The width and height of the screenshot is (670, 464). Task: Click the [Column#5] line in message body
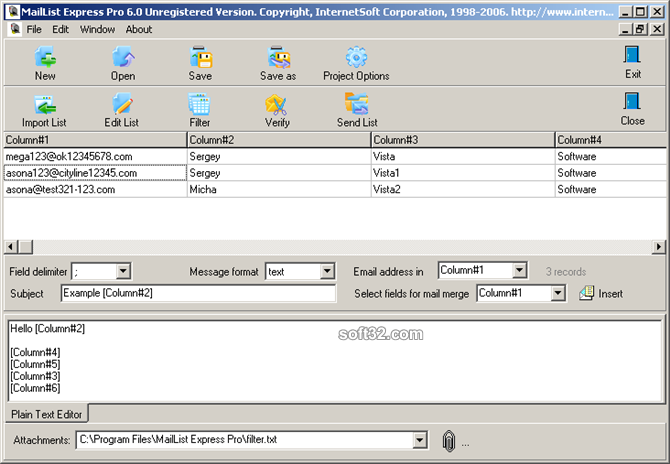35,364
